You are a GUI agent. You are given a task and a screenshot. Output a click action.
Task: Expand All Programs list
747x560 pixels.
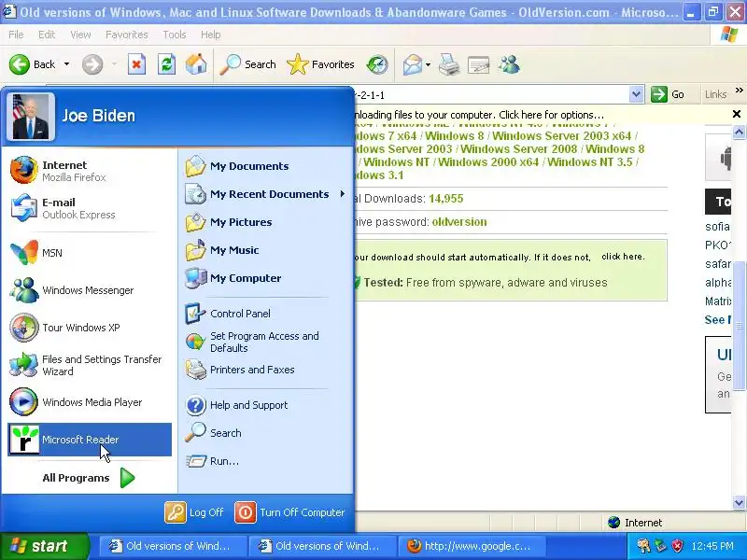coord(89,478)
